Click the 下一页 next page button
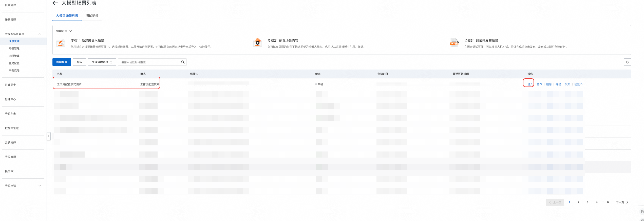Screen dimensions: 644x221 tap(622, 202)
